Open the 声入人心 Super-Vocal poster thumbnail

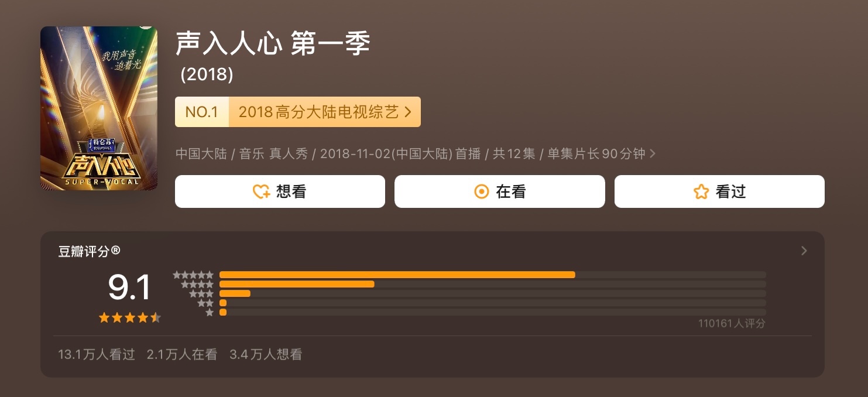tap(99, 108)
